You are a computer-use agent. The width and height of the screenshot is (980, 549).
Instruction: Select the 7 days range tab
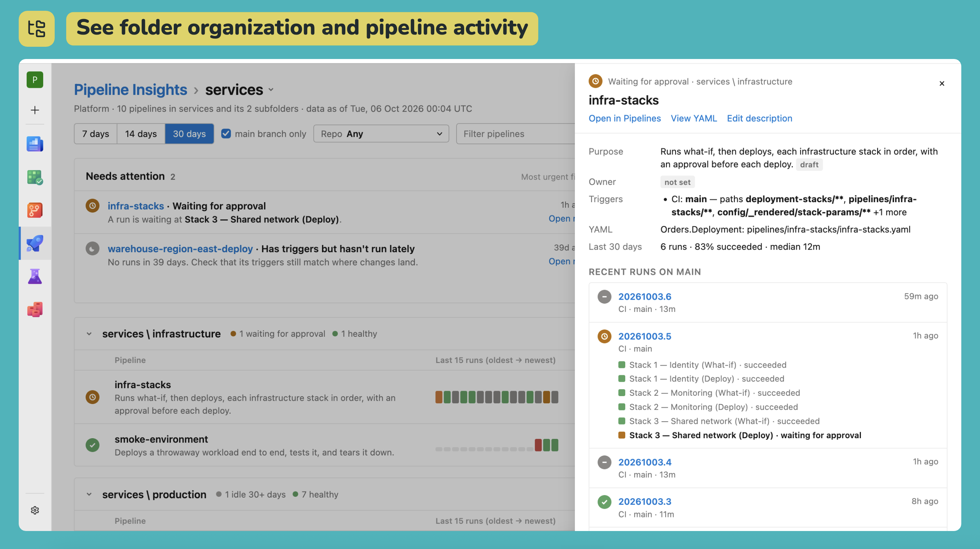[95, 133]
